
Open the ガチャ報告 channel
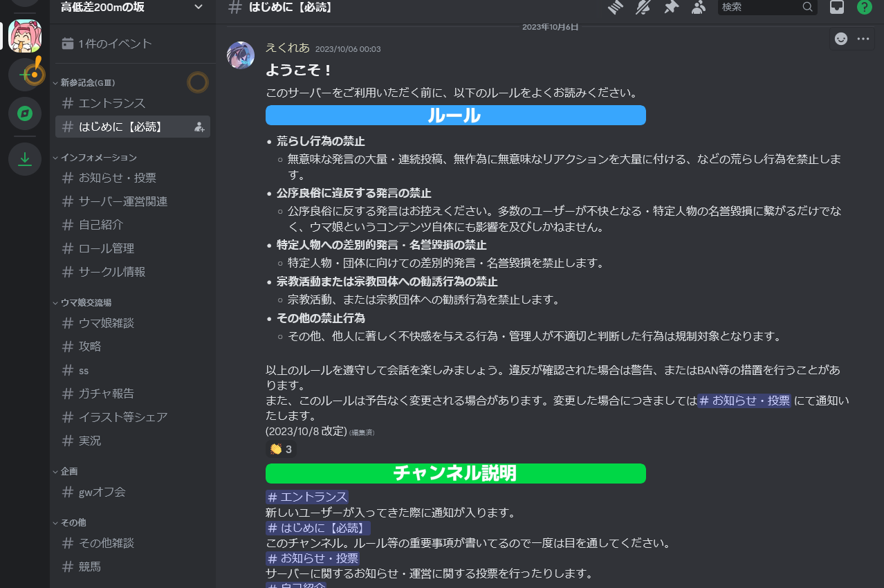pos(107,394)
